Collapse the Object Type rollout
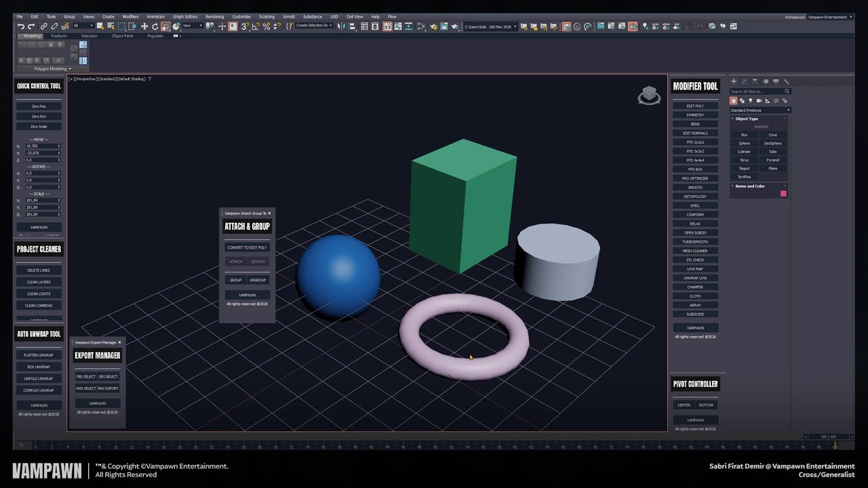 [x=747, y=119]
